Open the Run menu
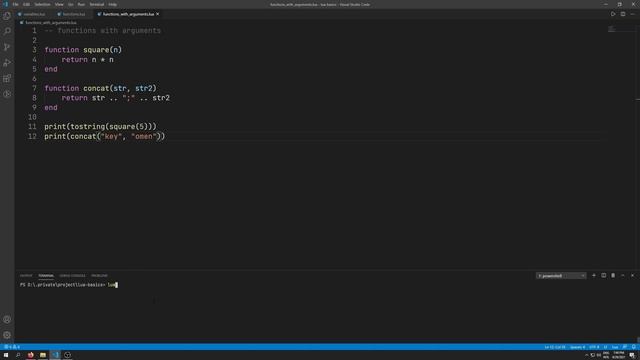Viewport: 640px width, 360px height. [x=81, y=4]
